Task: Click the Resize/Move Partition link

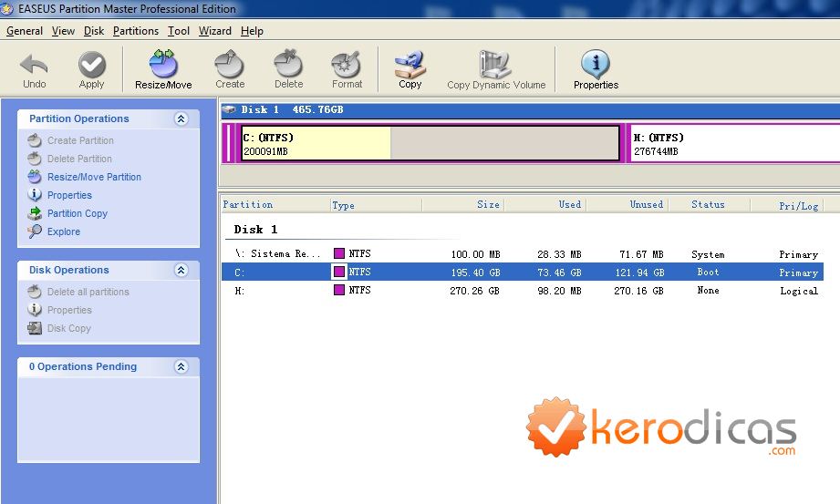Action: (x=94, y=177)
